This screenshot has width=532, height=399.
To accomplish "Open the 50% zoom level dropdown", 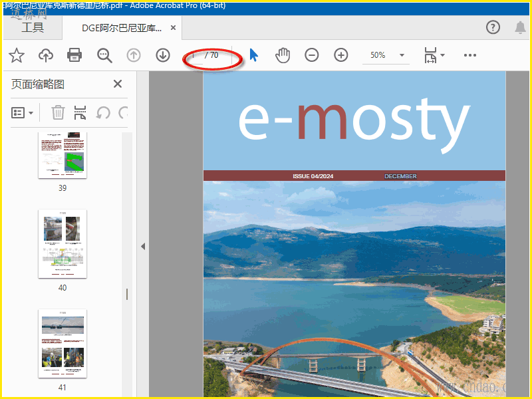I will pos(402,55).
